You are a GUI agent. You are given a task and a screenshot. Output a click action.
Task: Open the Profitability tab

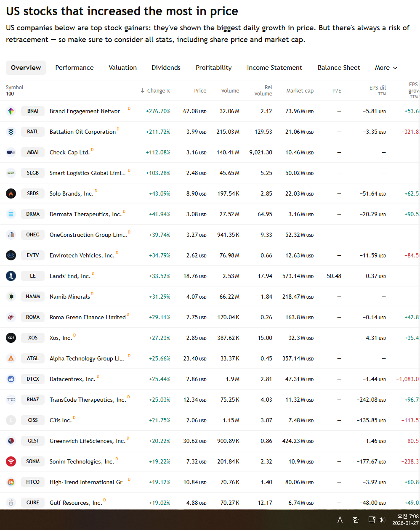214,68
